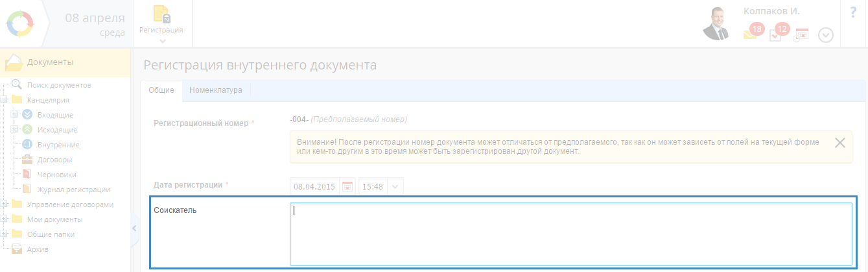Viewport: 868px width, 272px height.
Task: Expand the Управление договорами tree node
Action: click(4, 204)
